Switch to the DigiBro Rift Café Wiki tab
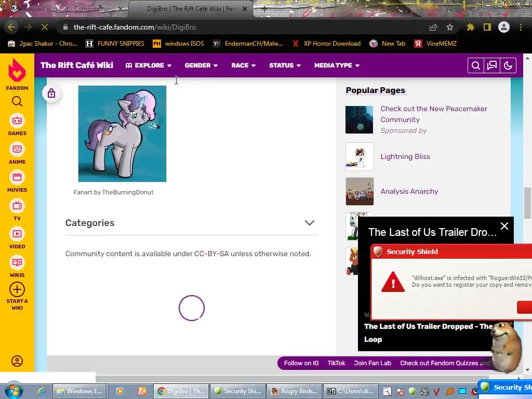Viewport: 532px width, 399px height. tap(191, 9)
